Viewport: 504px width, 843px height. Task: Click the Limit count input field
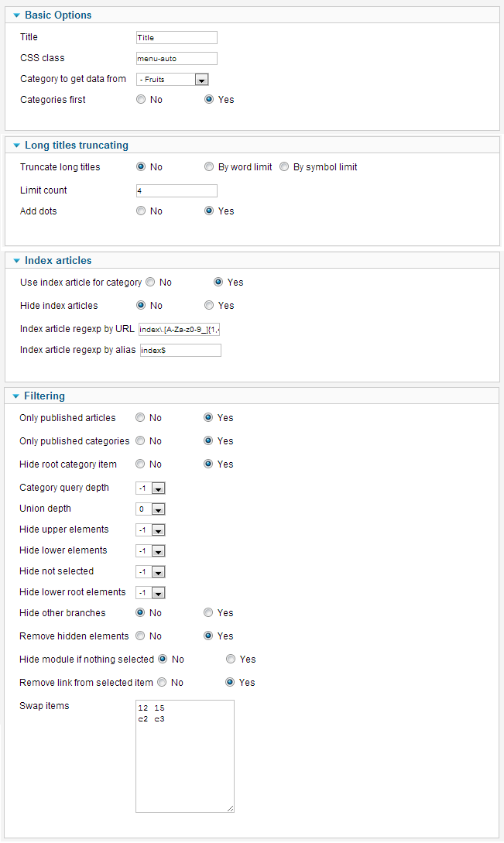point(177,191)
